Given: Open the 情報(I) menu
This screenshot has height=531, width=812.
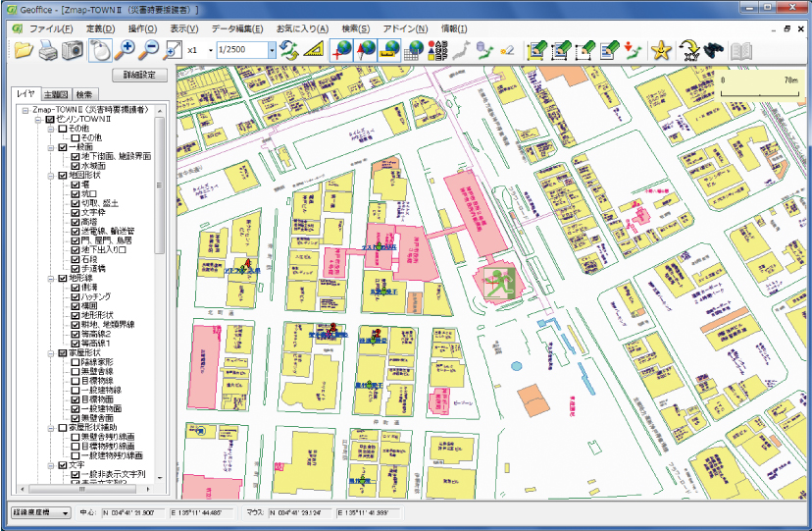Looking at the screenshot, I should (454, 29).
